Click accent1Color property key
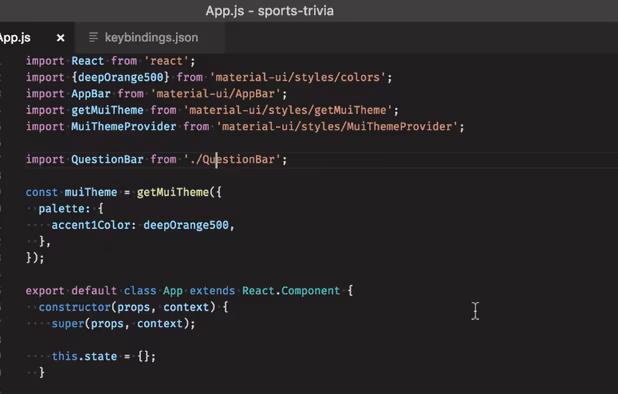The image size is (618, 394). click(93, 225)
